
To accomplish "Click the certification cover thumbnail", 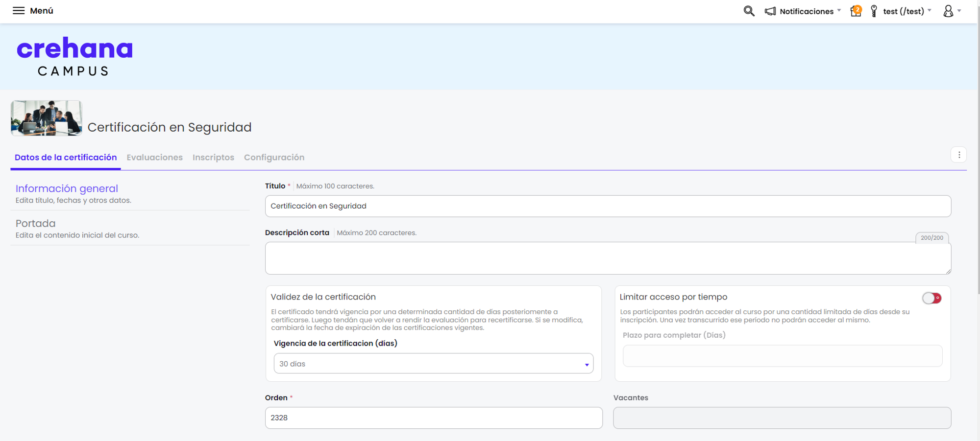I will click(x=47, y=118).
